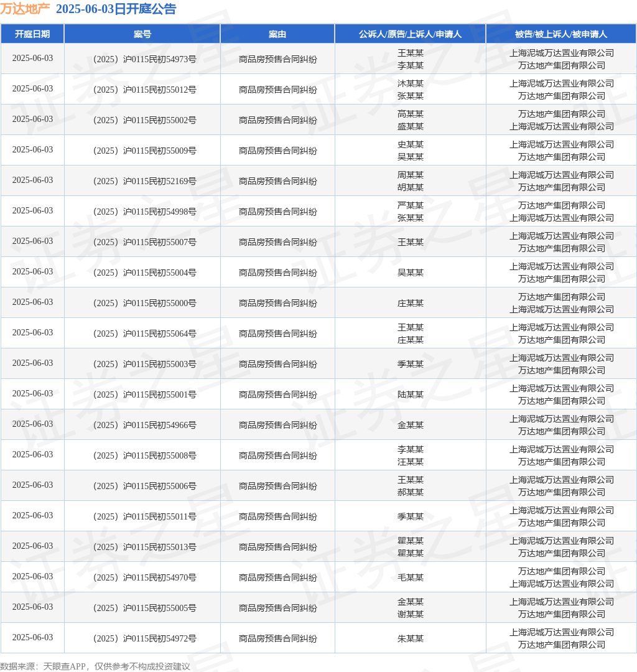
Task: Select plaintiff name 谢某某
Action: tap(411, 614)
